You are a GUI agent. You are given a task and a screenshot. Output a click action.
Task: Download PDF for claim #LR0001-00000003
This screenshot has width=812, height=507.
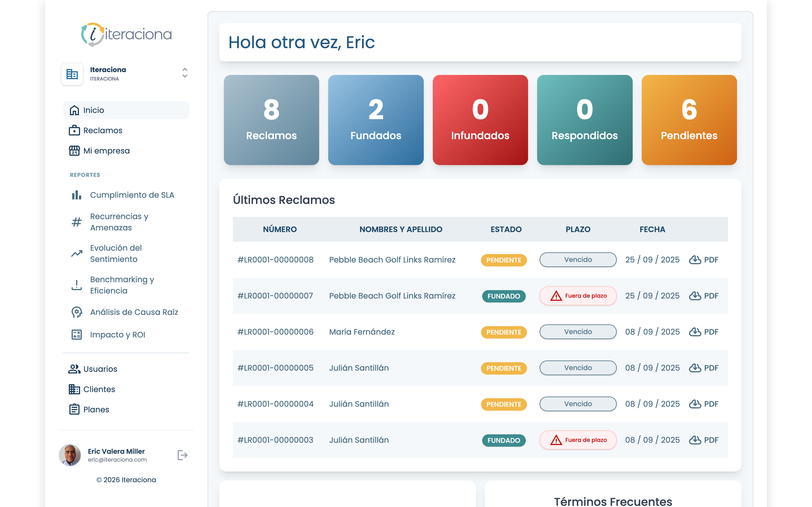point(703,440)
